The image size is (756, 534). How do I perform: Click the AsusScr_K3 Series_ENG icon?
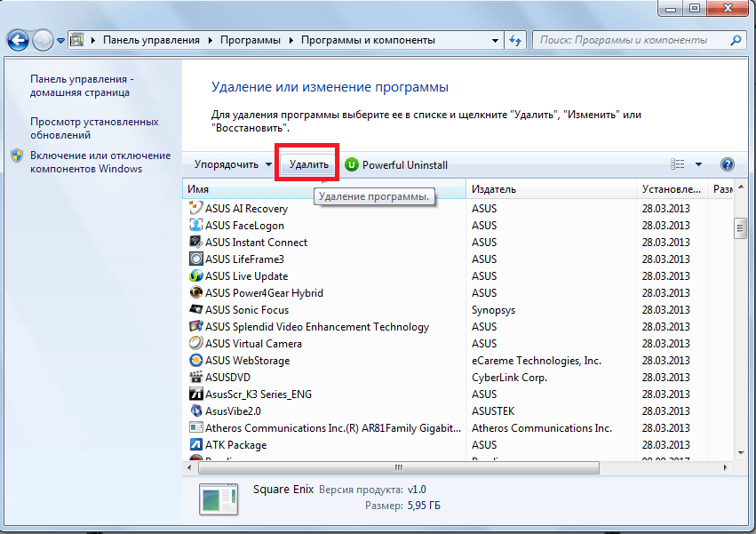click(x=195, y=394)
